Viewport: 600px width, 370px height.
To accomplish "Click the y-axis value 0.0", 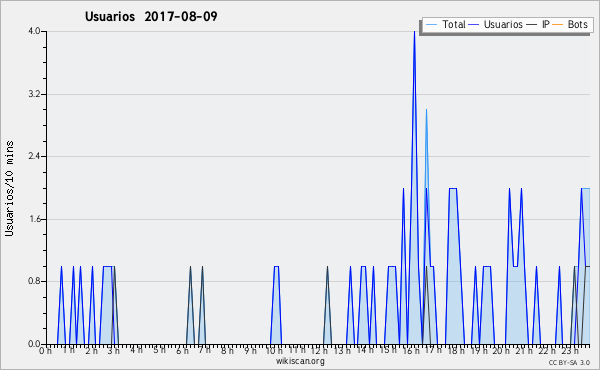I will tap(34, 344).
